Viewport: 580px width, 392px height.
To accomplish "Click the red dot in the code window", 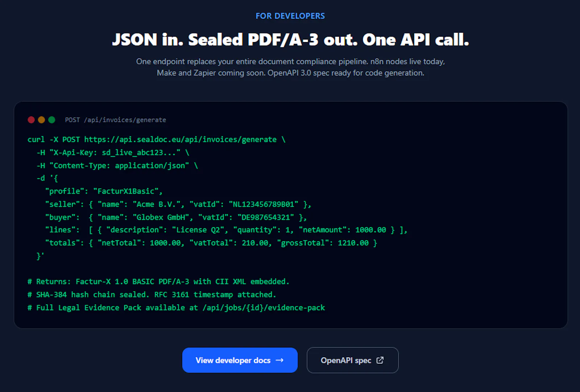I will 31,120.
